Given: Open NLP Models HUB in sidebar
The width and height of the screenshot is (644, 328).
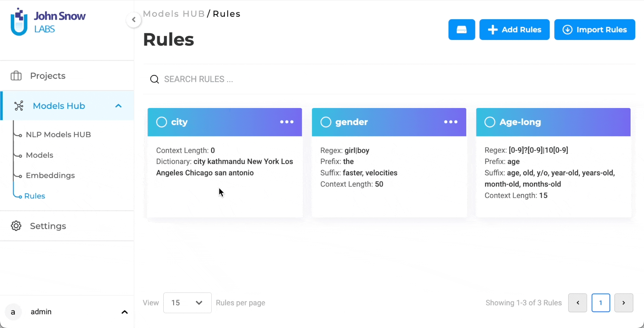Looking at the screenshot, I should coord(58,134).
